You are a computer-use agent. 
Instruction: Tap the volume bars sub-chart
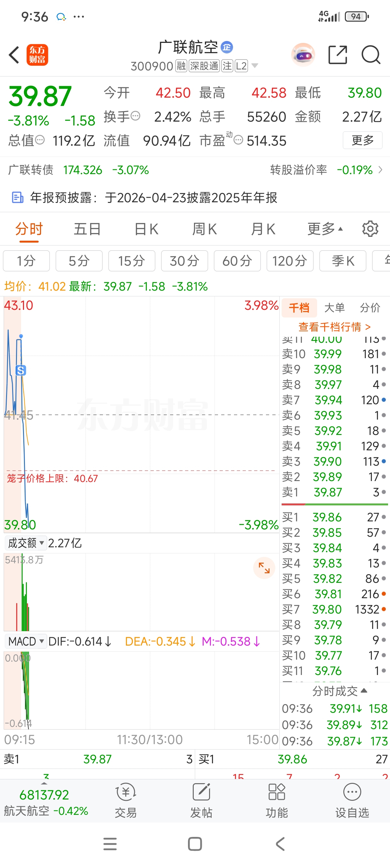tap(141, 592)
